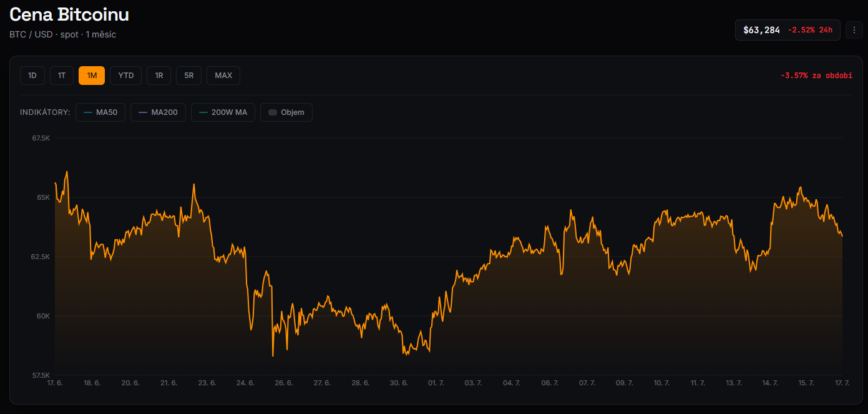Toggle the 200W MA indicator
Image resolution: width=868 pixels, height=414 pixels.
[223, 112]
